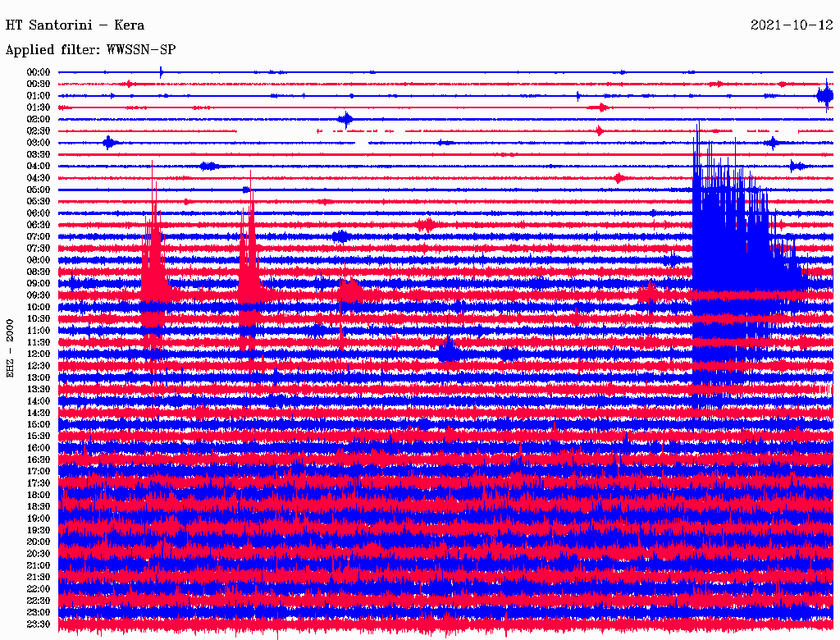840x640 pixels.
Task: Click the 09:30 time label
Action: [39, 295]
